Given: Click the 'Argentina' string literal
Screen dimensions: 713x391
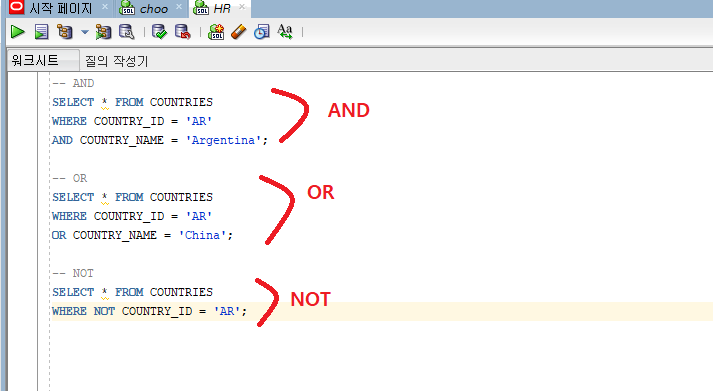Looking at the screenshot, I should 224,140.
